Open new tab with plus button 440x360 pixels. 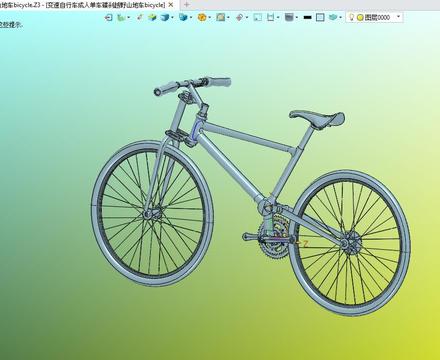tap(187, 5)
